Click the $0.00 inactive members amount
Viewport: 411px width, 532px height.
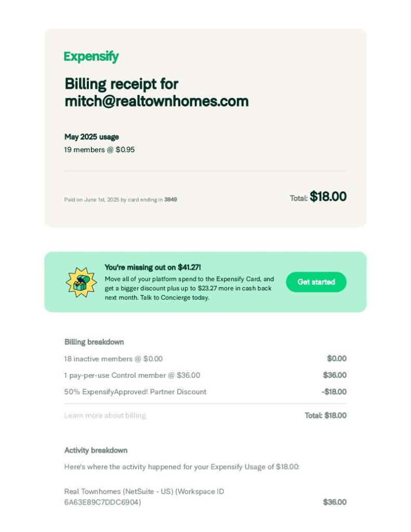[336, 359]
